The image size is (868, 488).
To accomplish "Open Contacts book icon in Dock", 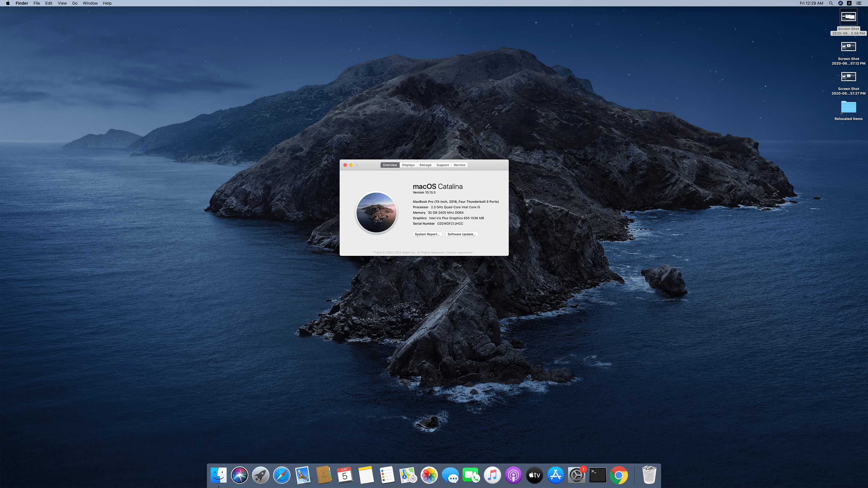I will (x=324, y=475).
